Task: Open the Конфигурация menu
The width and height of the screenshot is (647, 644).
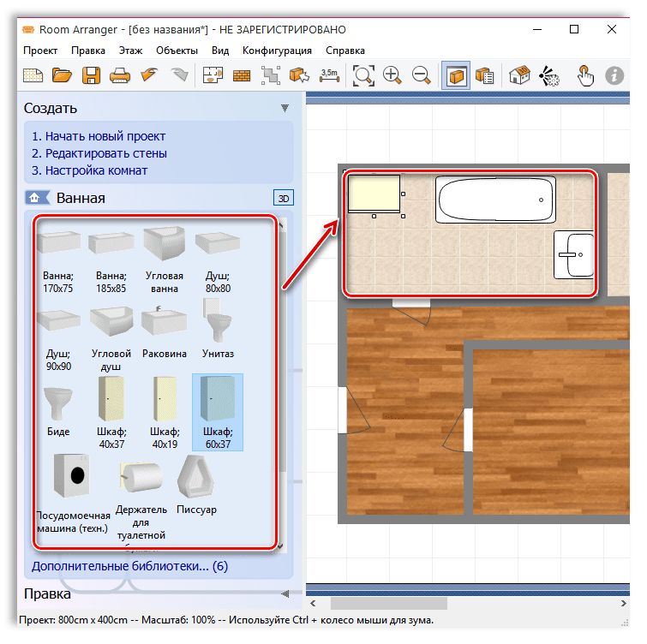Action: (x=277, y=51)
